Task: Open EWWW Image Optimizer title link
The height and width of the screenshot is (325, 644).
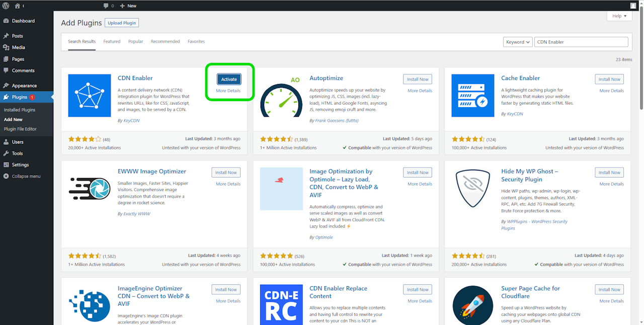Action: [152, 172]
